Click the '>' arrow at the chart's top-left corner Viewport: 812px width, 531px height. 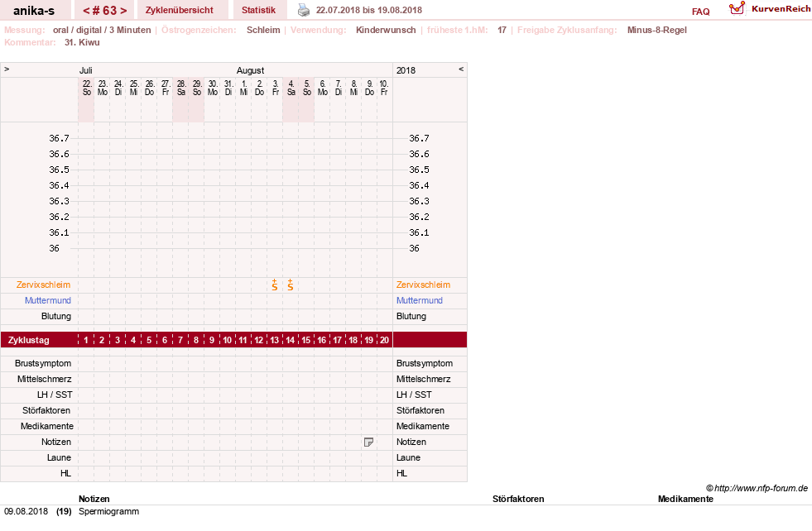click(x=7, y=69)
